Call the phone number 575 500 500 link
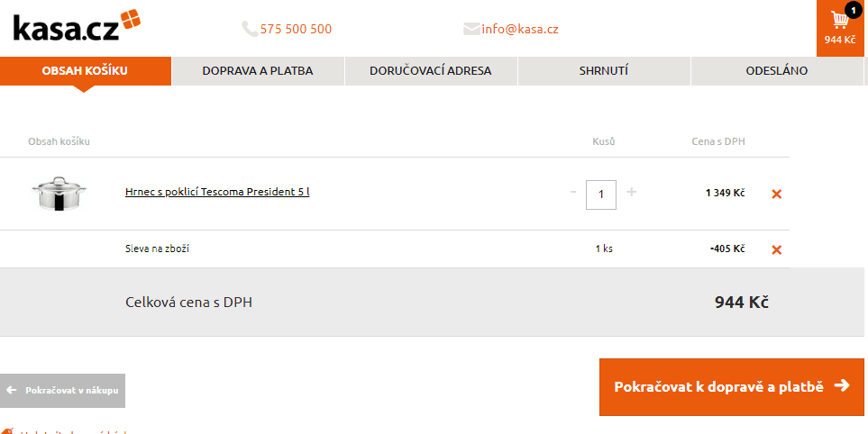Image resolution: width=868 pixels, height=434 pixels. [x=296, y=29]
